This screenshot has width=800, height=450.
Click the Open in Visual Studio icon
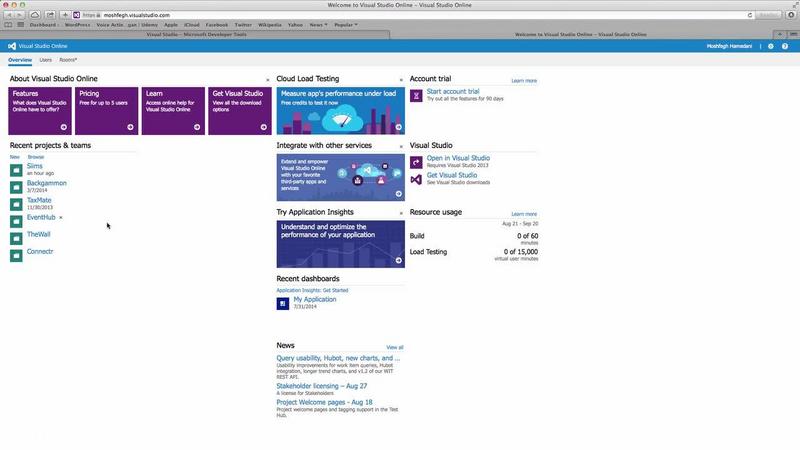coord(416,162)
